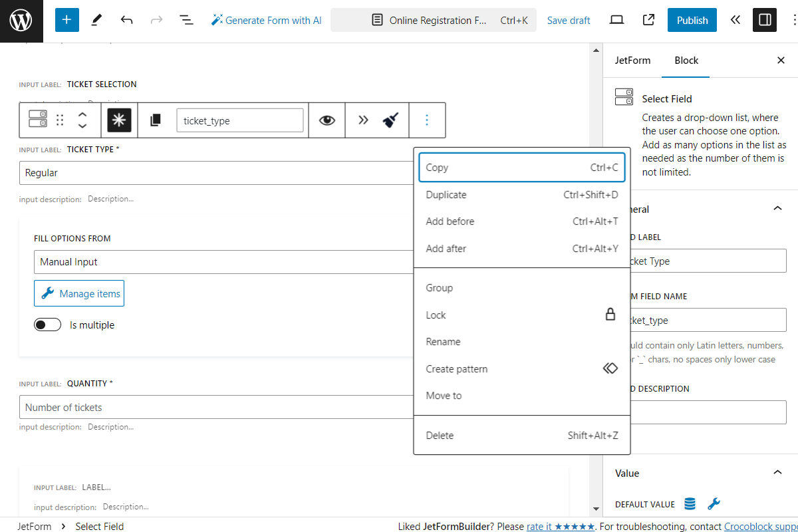Open the Online Registration Form command palette

point(434,20)
